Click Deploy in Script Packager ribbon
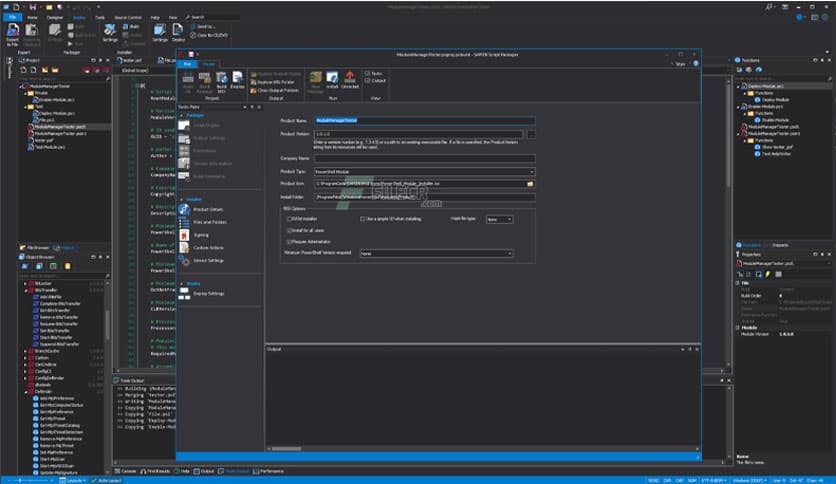 coord(237,80)
